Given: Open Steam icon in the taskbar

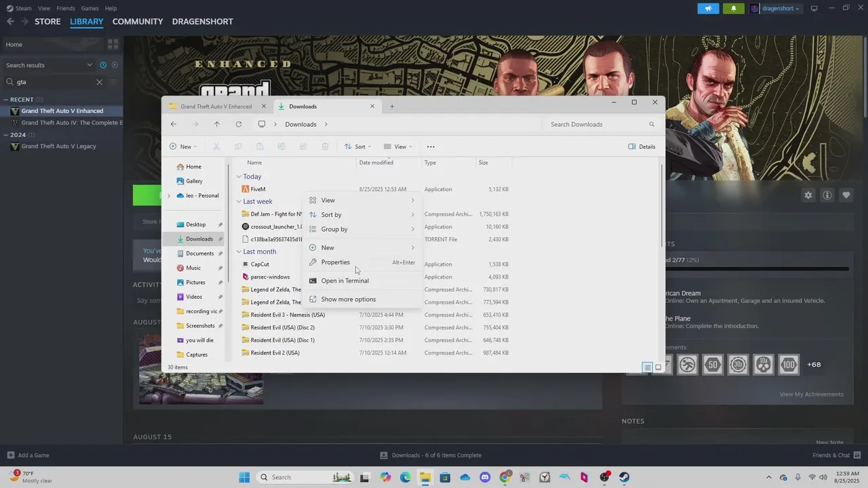Looking at the screenshot, I should click(624, 477).
